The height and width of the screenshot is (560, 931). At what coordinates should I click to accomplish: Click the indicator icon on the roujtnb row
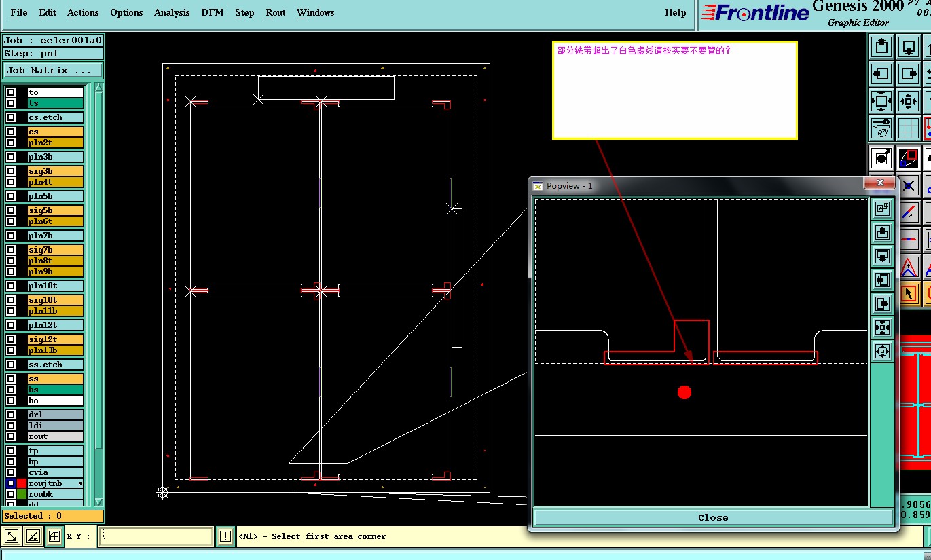point(81,483)
